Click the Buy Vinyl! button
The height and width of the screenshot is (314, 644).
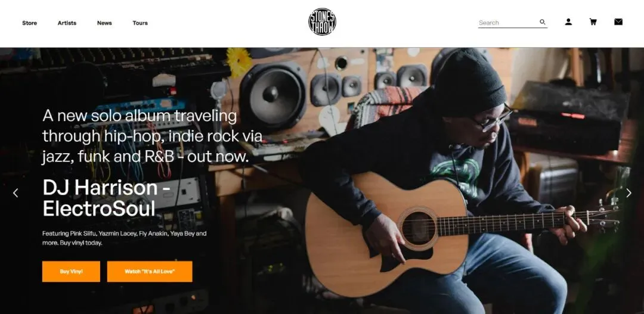[71, 271]
